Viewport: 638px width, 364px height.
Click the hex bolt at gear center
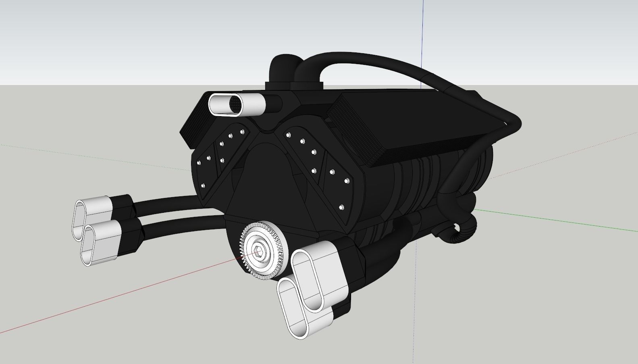[258, 252]
